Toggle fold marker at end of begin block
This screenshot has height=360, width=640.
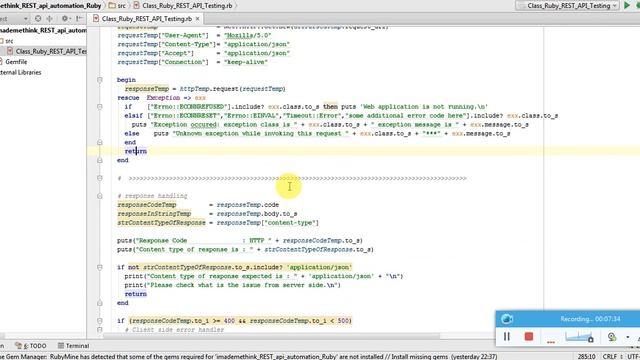click(x=100, y=160)
